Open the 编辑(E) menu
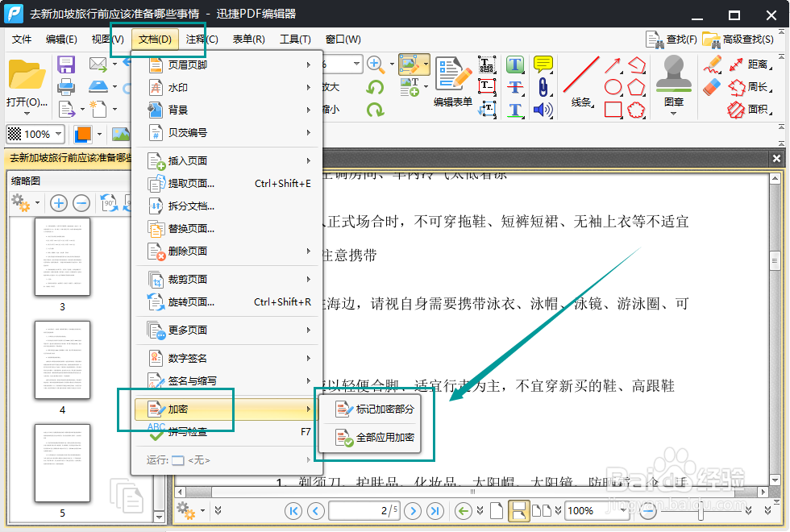Viewport: 790px width, 532px height. 61,39
